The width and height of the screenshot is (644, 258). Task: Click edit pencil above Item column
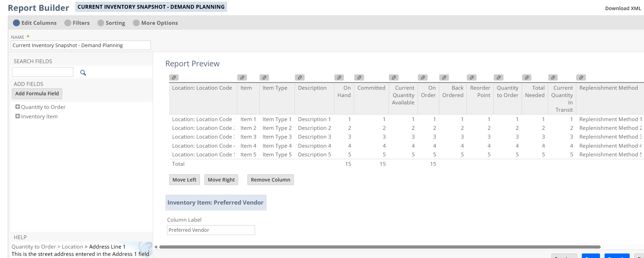tap(242, 78)
